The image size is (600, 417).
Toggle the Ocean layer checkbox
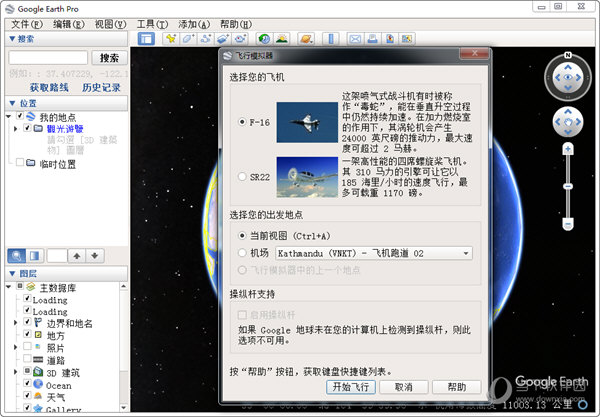(x=27, y=383)
